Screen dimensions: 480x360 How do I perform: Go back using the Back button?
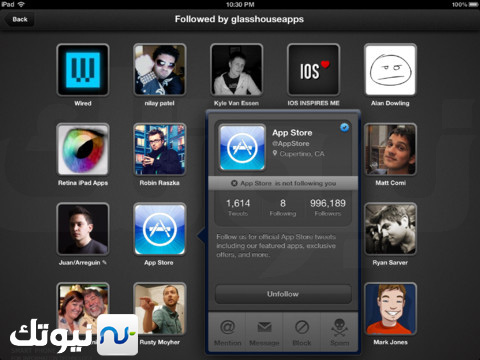[x=19, y=19]
